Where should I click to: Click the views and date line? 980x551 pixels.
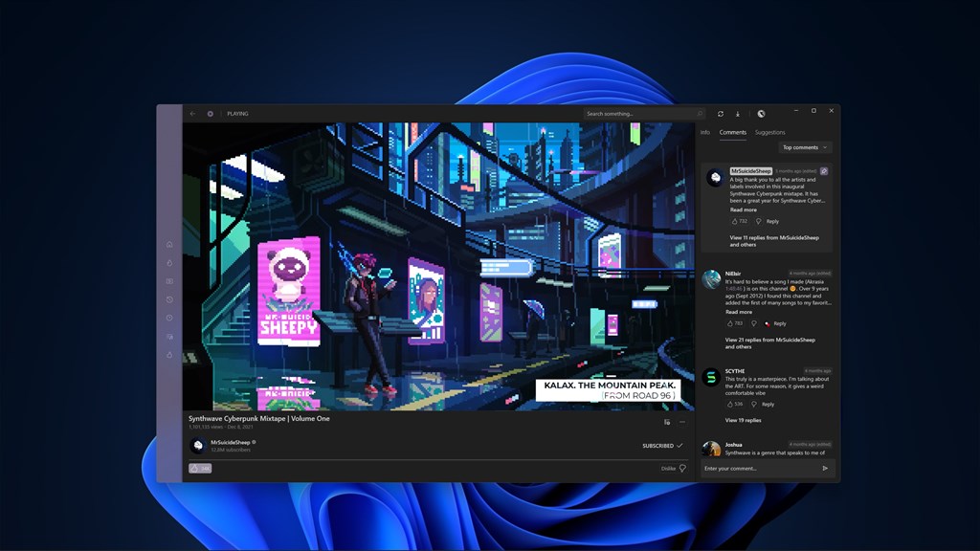(x=221, y=427)
